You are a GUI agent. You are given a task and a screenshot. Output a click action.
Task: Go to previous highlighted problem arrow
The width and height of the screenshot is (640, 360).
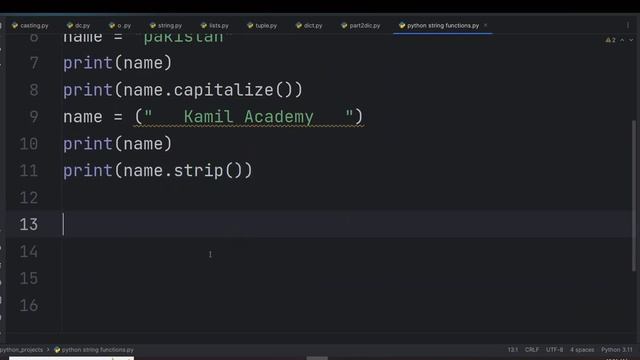pos(622,40)
